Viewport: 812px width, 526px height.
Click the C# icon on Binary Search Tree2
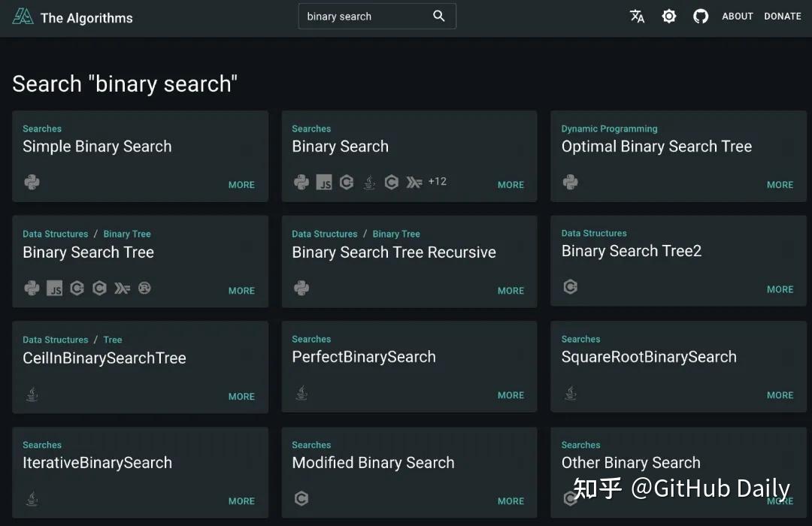(x=570, y=287)
